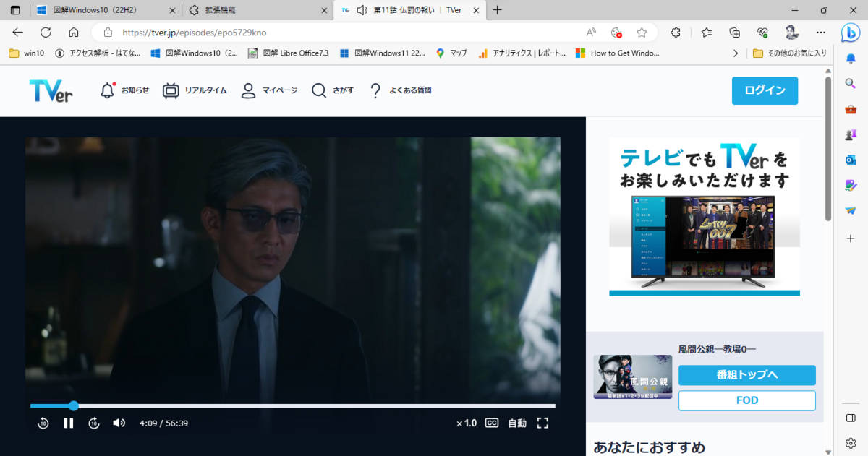Open Browser essentials heart icon
The height and width of the screenshot is (456, 868).
coord(762,33)
